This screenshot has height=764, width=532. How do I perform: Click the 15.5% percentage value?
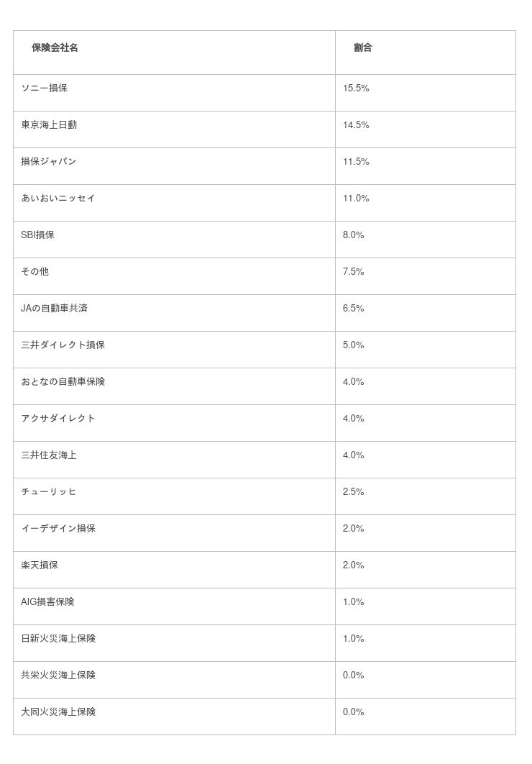pos(356,88)
